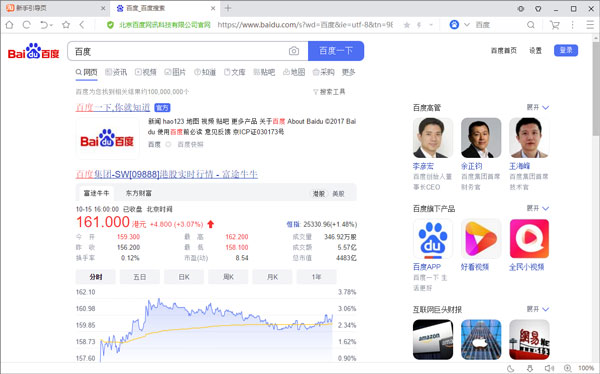Image resolution: width=600 pixels, height=374 pixels.
Task: Click the star inside the address bar
Action: coord(407,25)
